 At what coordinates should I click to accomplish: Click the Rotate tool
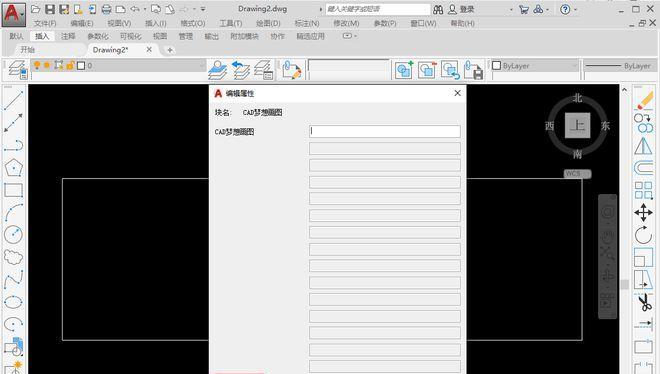(x=644, y=235)
